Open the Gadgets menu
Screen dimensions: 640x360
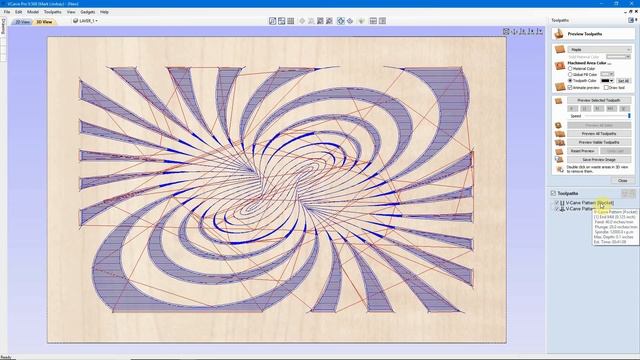(88, 12)
